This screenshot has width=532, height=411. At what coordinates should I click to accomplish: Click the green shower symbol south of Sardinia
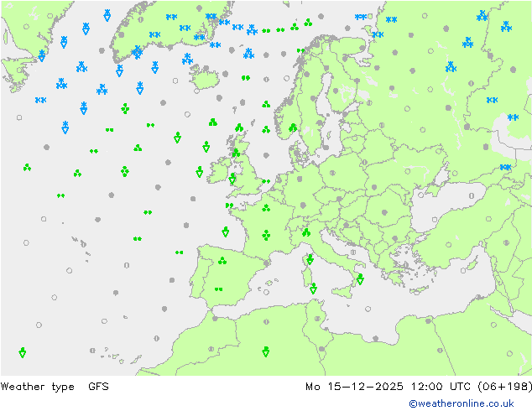point(313,289)
